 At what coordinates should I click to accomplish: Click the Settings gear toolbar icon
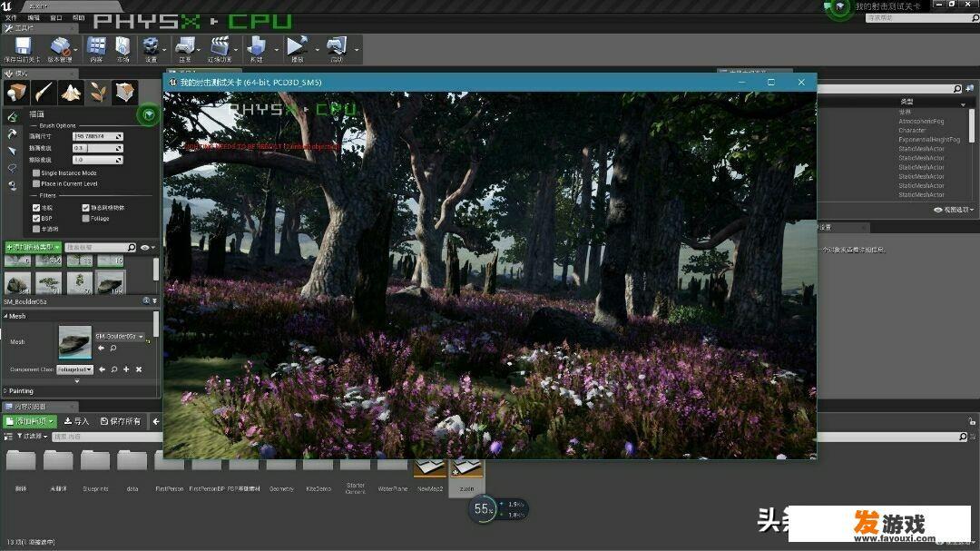(151, 47)
